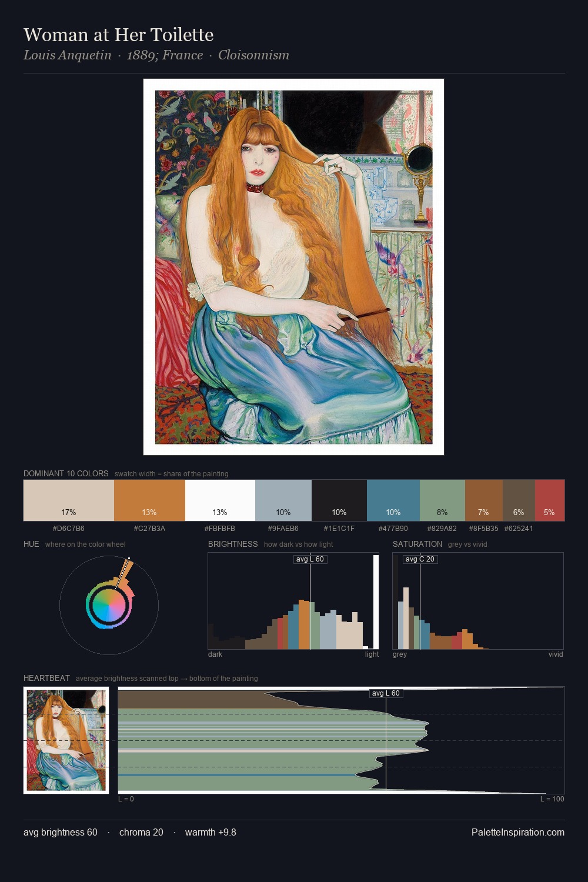Image resolution: width=588 pixels, height=882 pixels.
Task: Click the 'SATURATION' section heading
Action: coord(417,544)
